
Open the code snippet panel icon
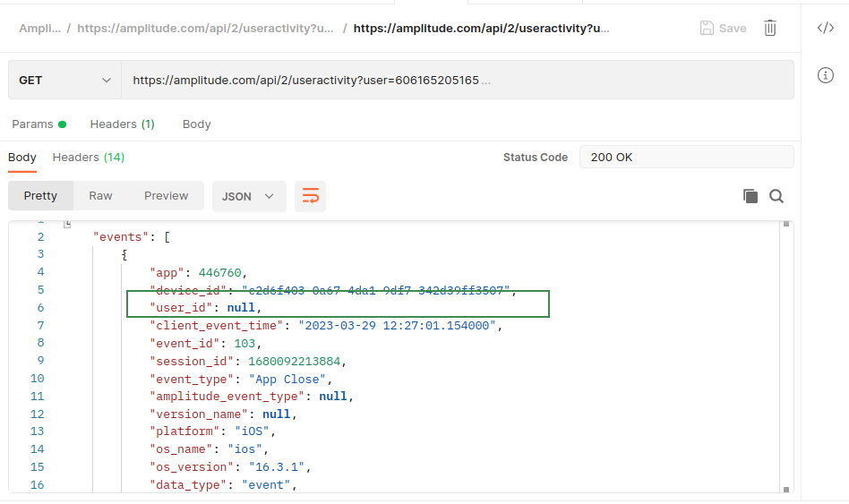coord(825,28)
